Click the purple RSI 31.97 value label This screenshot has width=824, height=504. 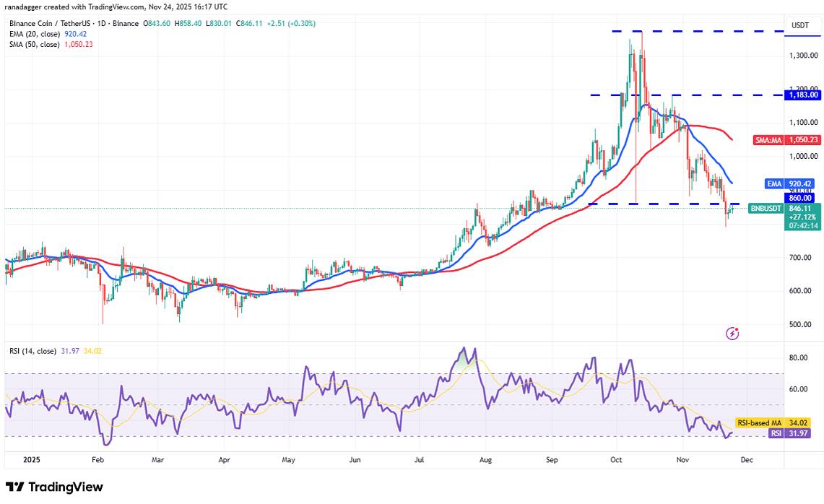coord(799,433)
